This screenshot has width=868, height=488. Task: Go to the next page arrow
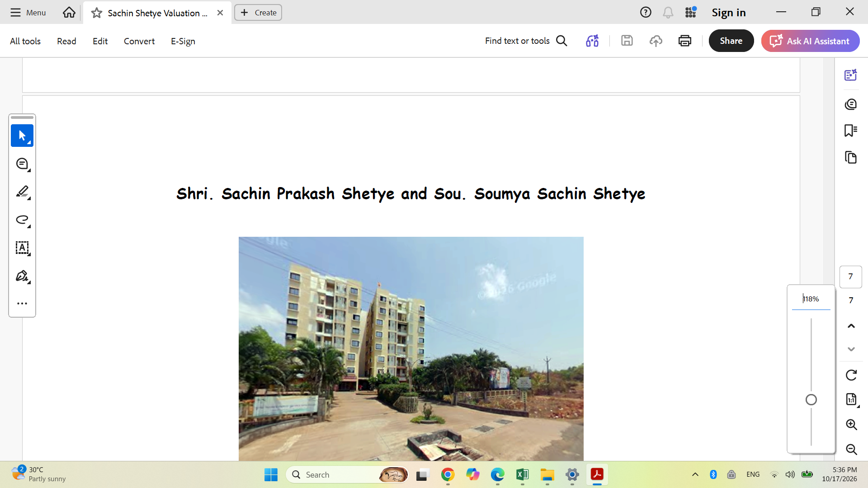coord(851,349)
